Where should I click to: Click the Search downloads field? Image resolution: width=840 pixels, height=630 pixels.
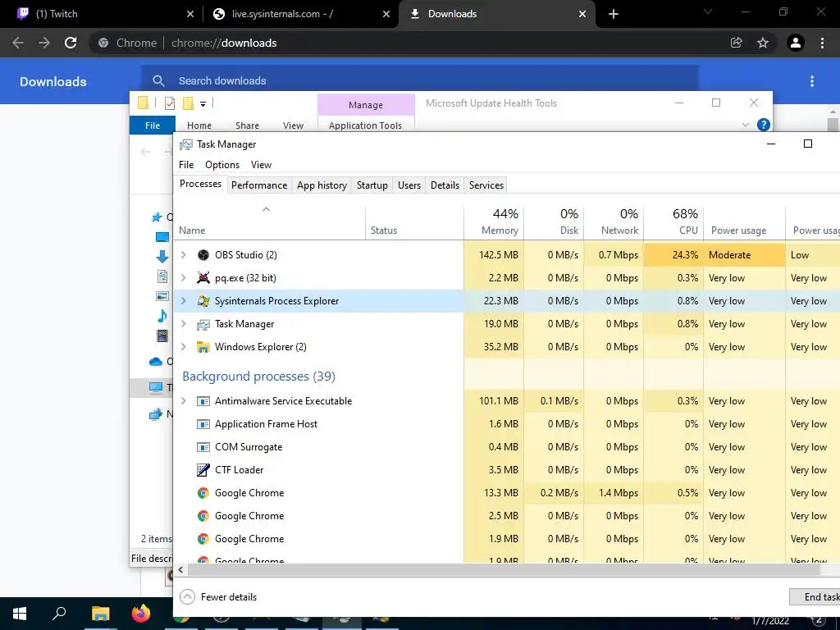point(420,81)
